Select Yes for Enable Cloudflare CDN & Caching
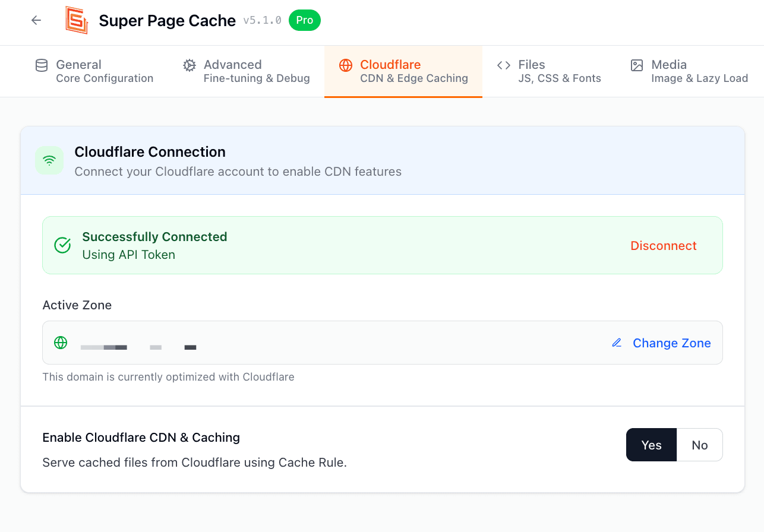Image resolution: width=764 pixels, height=532 pixels. tap(651, 445)
